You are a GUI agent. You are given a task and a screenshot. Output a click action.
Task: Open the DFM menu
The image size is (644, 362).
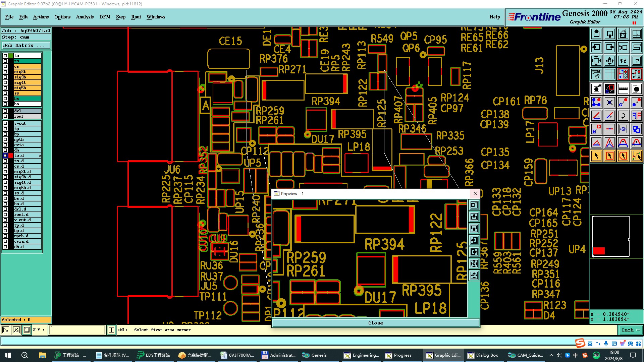click(x=105, y=17)
